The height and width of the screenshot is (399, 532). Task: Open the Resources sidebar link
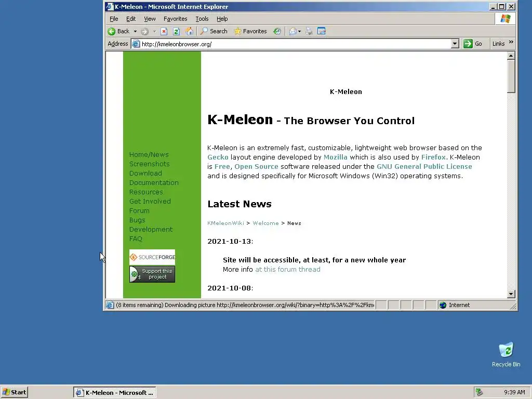146,192
